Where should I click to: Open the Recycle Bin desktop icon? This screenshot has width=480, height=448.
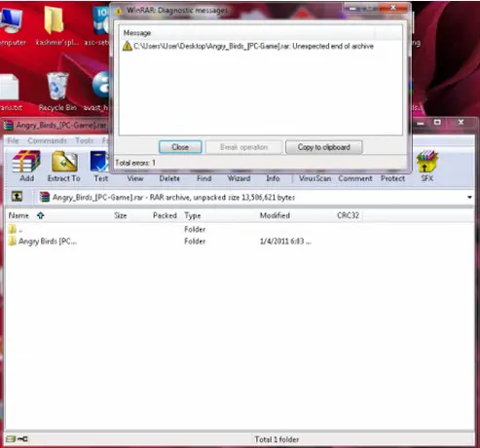point(57,92)
